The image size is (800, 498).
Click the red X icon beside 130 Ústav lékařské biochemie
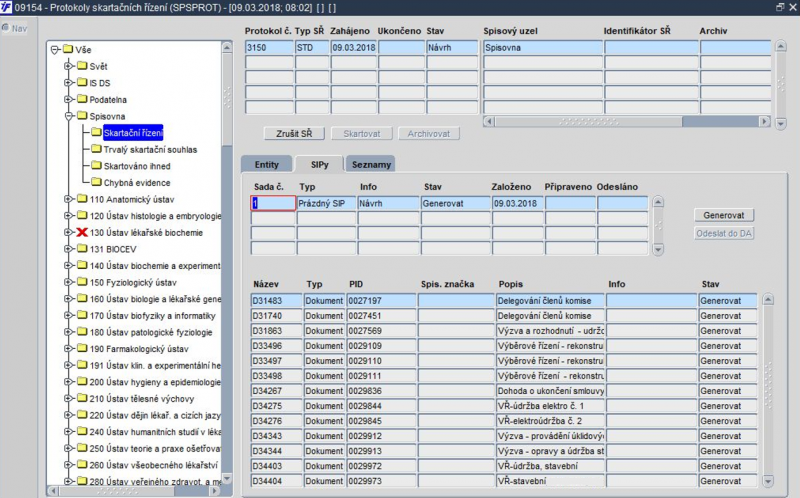click(82, 233)
